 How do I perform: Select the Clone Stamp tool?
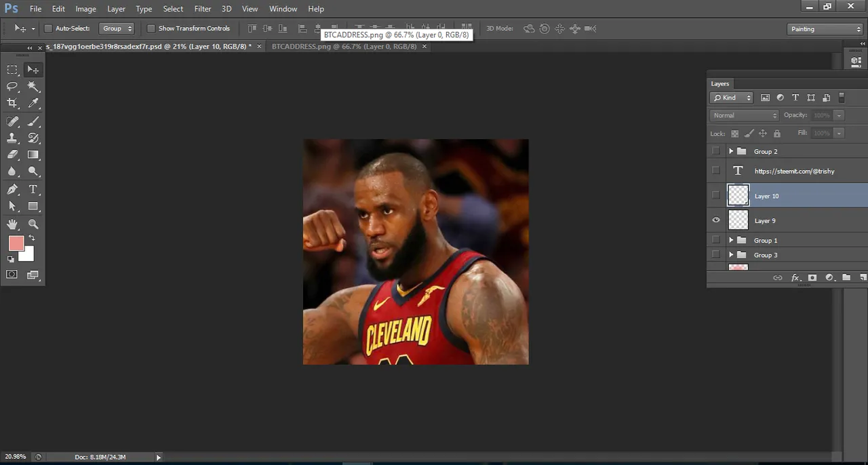click(x=12, y=138)
